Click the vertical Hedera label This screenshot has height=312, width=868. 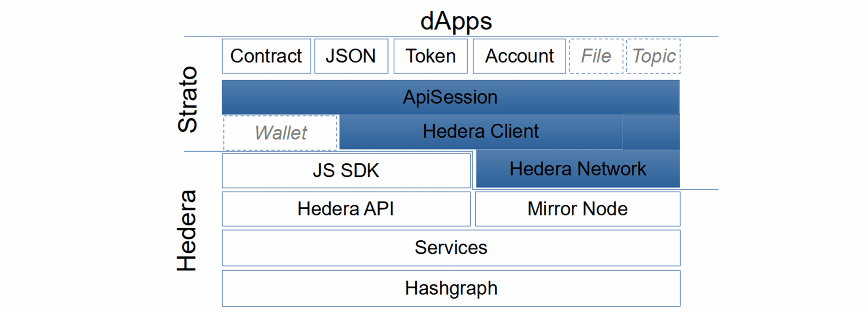click(x=187, y=231)
